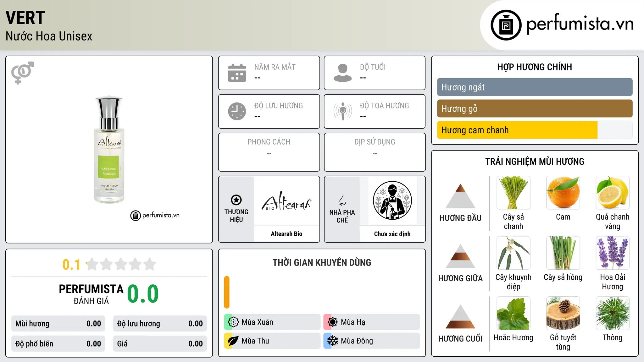The height and width of the screenshot is (362, 644).
Task: Click the Mùi hương score row
Action: click(x=58, y=324)
